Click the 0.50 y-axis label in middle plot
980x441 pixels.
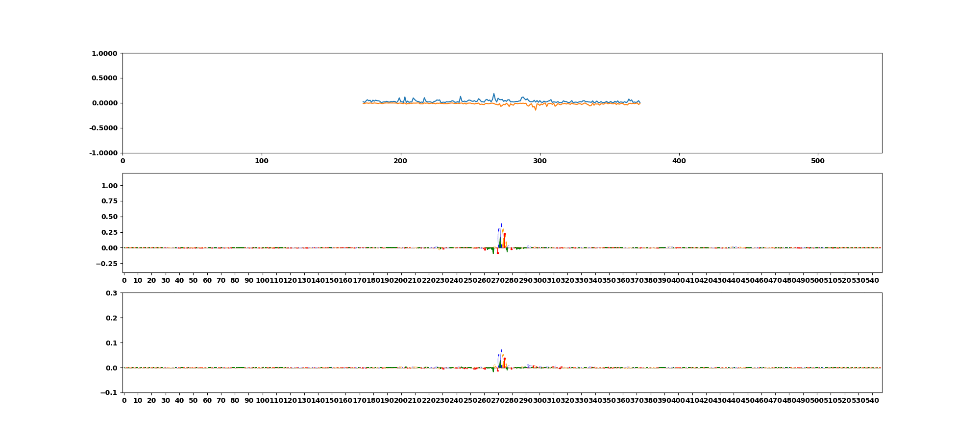[x=109, y=217]
